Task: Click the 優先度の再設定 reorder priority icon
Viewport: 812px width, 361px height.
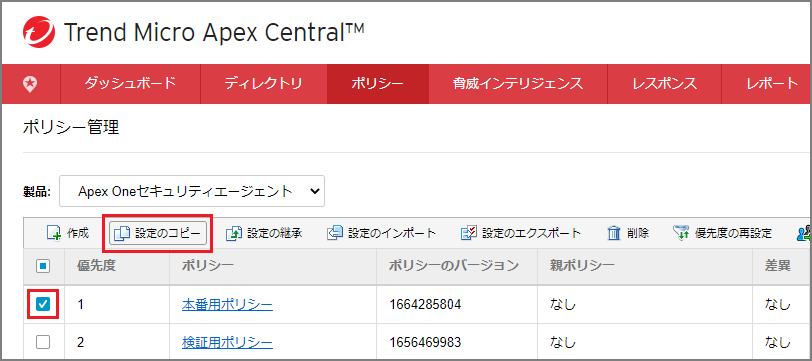Action: click(680, 234)
